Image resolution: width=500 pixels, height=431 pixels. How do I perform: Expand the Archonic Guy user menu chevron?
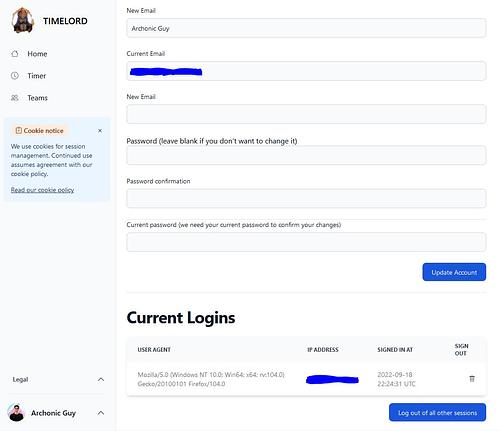pyautogui.click(x=101, y=413)
